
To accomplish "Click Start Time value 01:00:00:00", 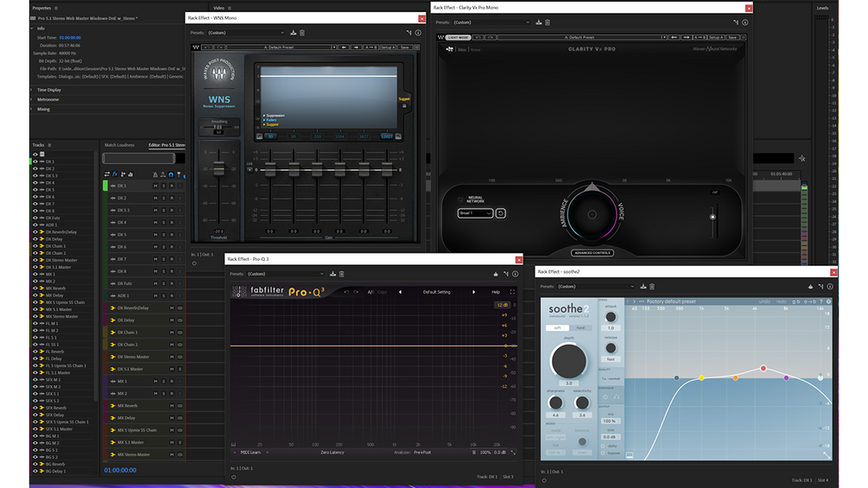I will 70,38.
